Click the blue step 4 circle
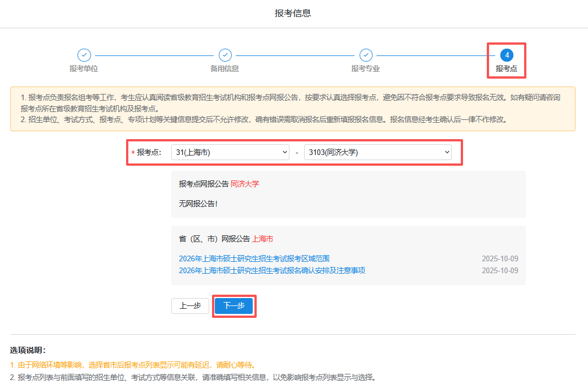Image resolution: width=588 pixels, height=388 pixels. click(507, 55)
